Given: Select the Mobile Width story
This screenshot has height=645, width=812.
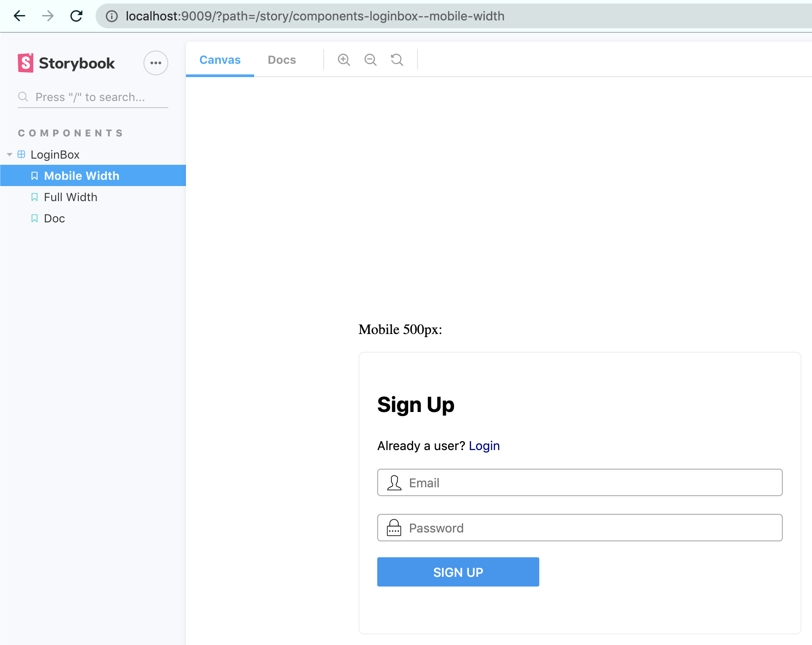Looking at the screenshot, I should (81, 176).
